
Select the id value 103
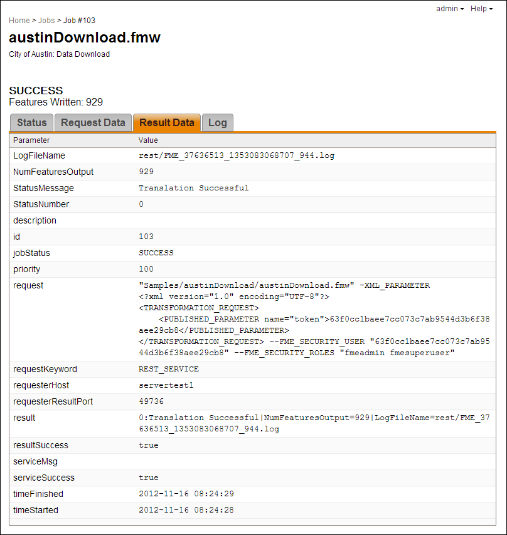click(146, 236)
